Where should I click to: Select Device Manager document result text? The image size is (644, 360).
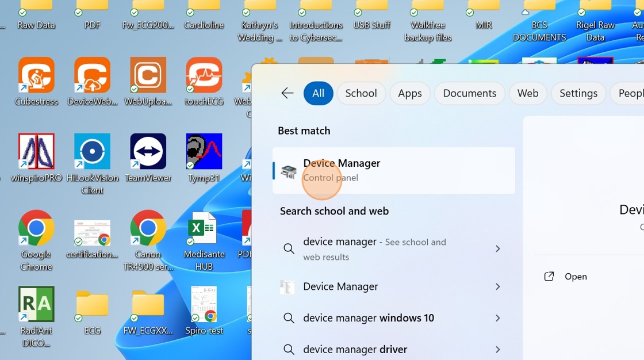click(x=340, y=286)
